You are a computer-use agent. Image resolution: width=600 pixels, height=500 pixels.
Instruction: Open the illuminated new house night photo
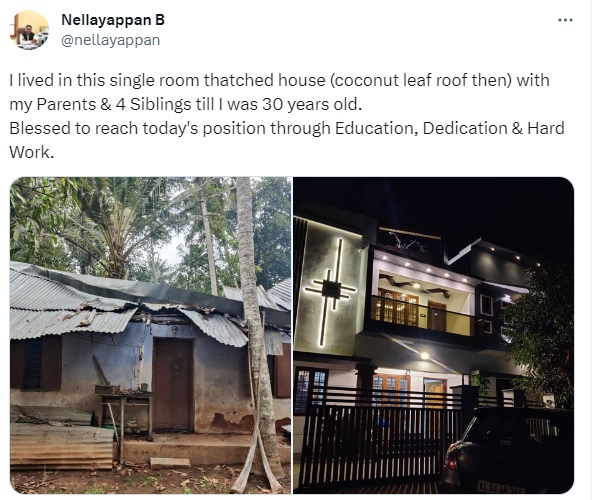[x=433, y=335]
